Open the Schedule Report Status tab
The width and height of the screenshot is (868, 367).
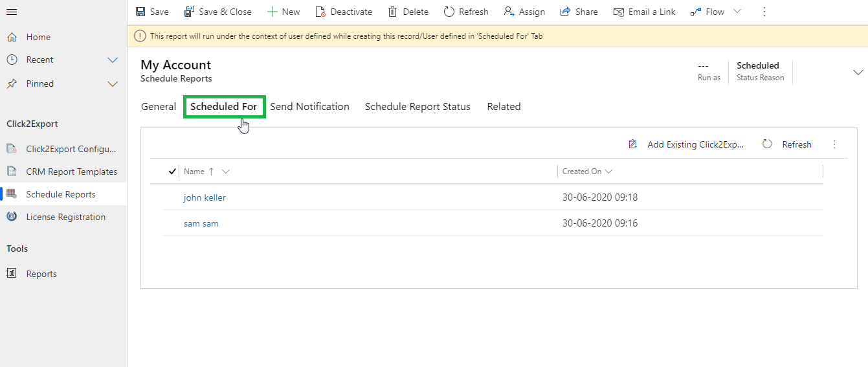pos(417,107)
